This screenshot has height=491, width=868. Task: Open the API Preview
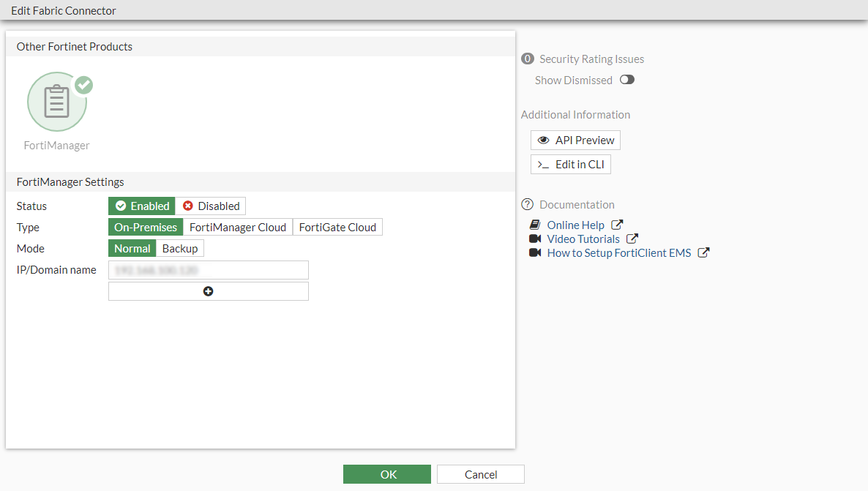[576, 140]
